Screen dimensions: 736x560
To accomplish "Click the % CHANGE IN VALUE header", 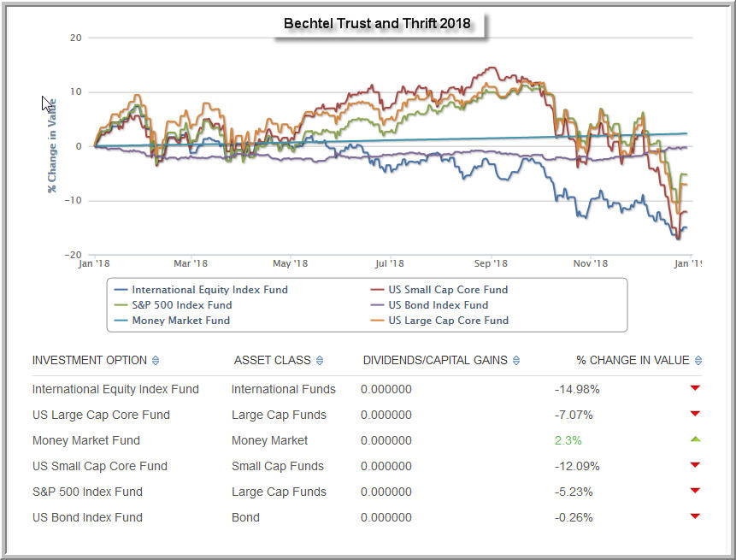I will pos(633,361).
